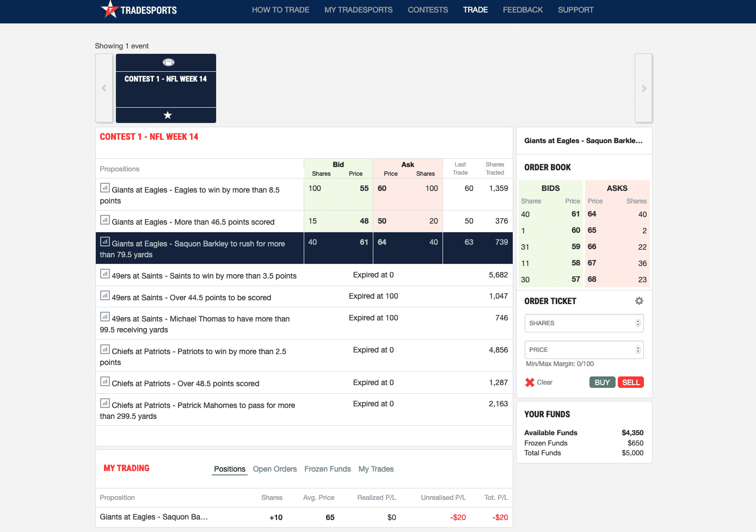
Task: Click order book ask price 68
Action: point(592,279)
